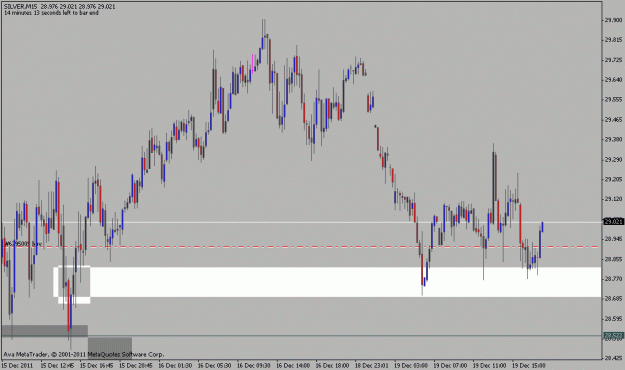Click price scale label 28.945
This screenshot has height=370, width=625.
(613, 239)
